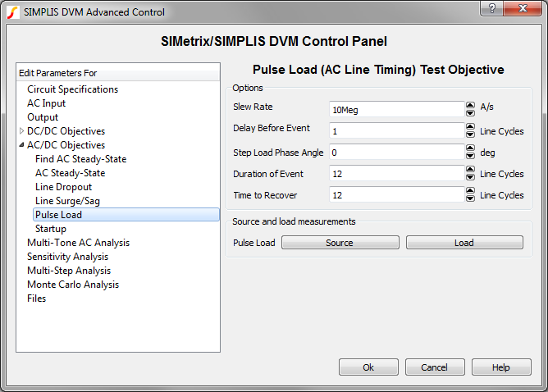The width and height of the screenshot is (548, 392).
Task: Collapse the AC/DC Objectives tree node
Action: [21, 145]
